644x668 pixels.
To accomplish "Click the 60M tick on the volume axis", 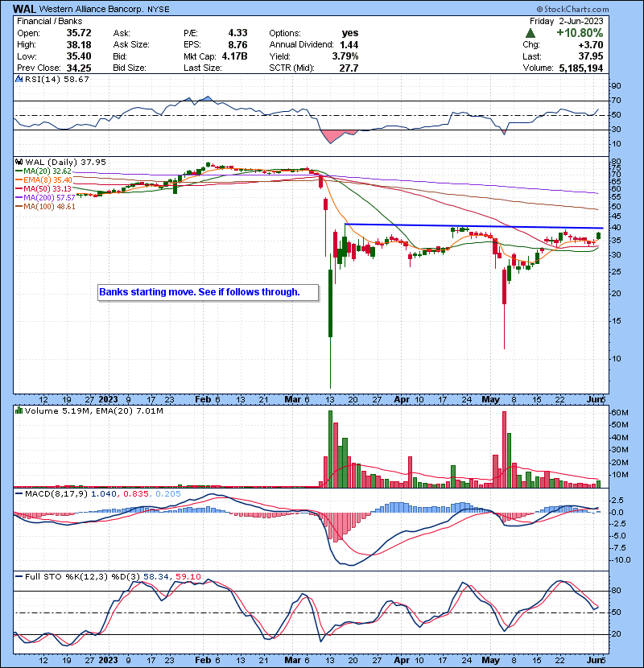I will [620, 412].
